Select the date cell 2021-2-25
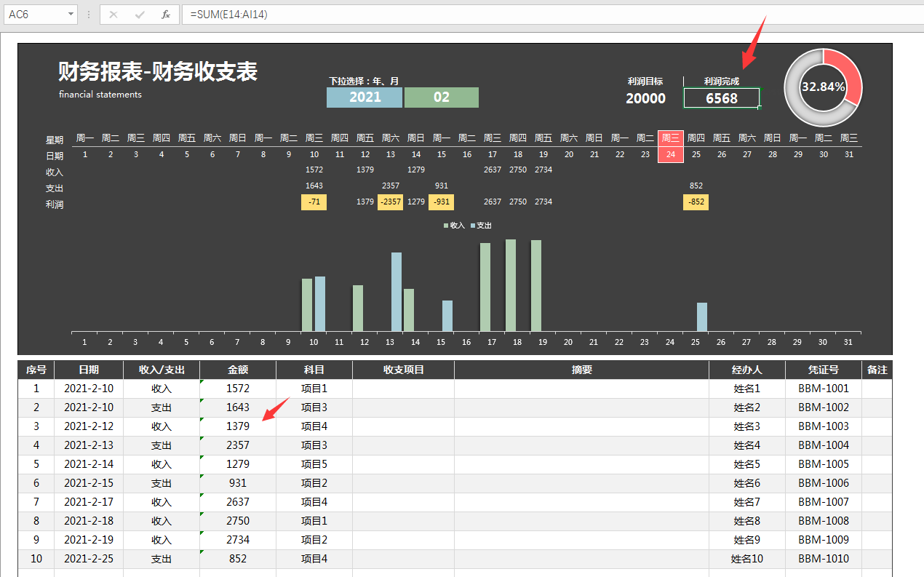Viewport: 924px width, 577px height. tap(89, 559)
